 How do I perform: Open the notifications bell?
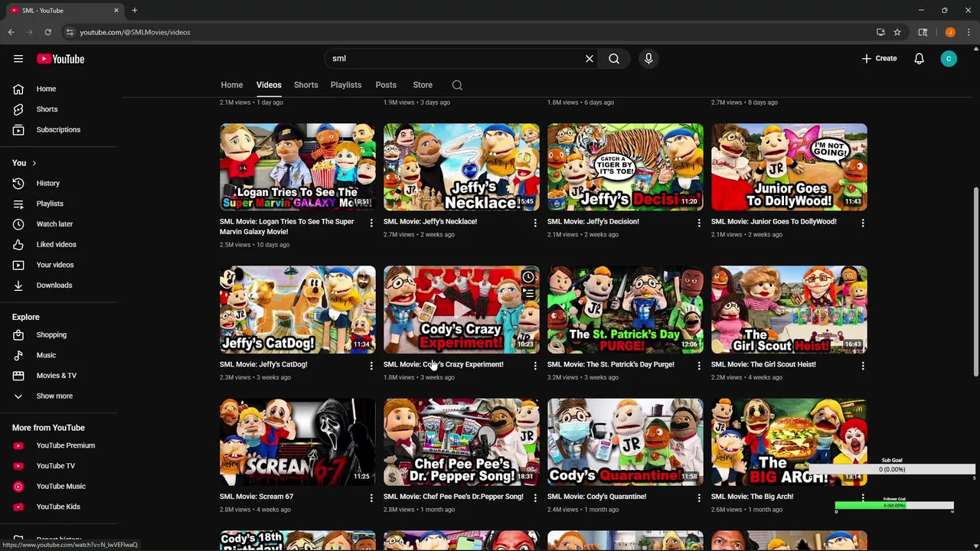click(919, 59)
